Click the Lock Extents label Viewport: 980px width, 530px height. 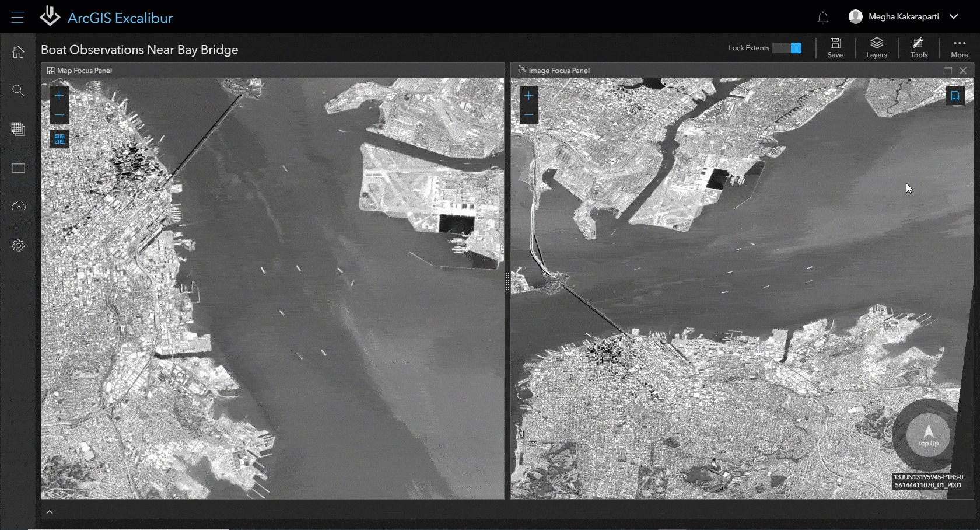coord(749,48)
